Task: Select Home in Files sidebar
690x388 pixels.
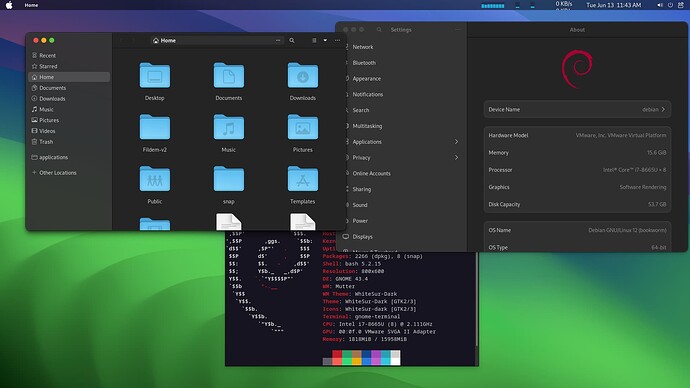Action: click(69, 77)
